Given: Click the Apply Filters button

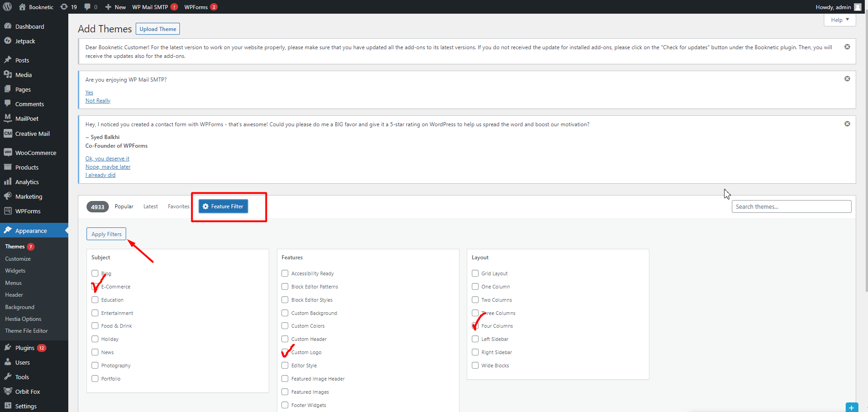Looking at the screenshot, I should 106,234.
